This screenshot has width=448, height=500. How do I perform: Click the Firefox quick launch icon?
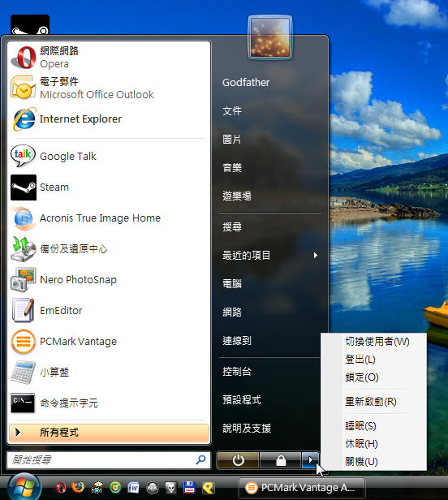pos(78,487)
